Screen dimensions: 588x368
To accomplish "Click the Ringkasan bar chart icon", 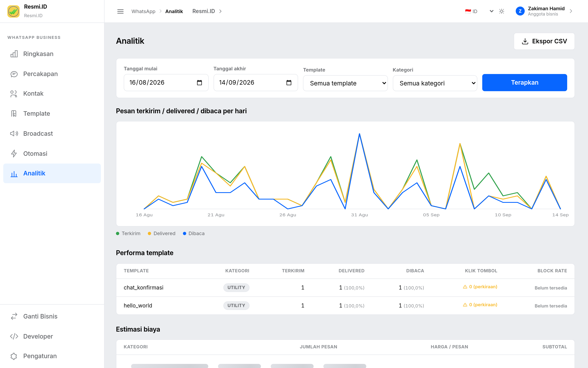I will pyautogui.click(x=14, y=54).
